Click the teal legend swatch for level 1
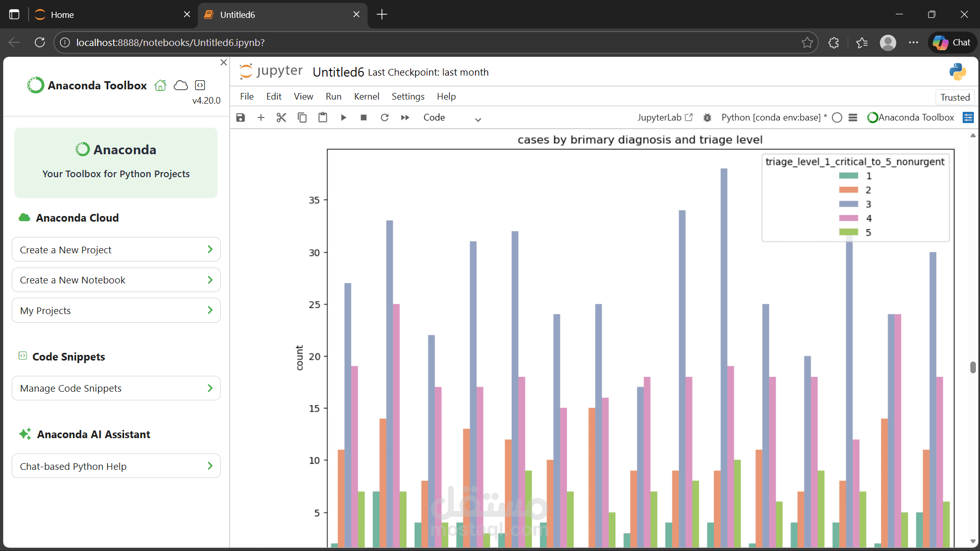980x551 pixels. pos(849,176)
